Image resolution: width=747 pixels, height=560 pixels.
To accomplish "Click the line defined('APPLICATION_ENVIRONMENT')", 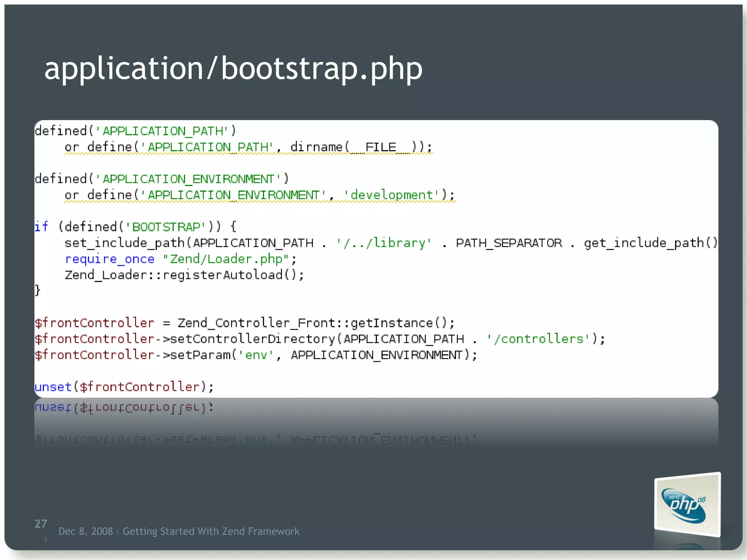I will [162, 179].
